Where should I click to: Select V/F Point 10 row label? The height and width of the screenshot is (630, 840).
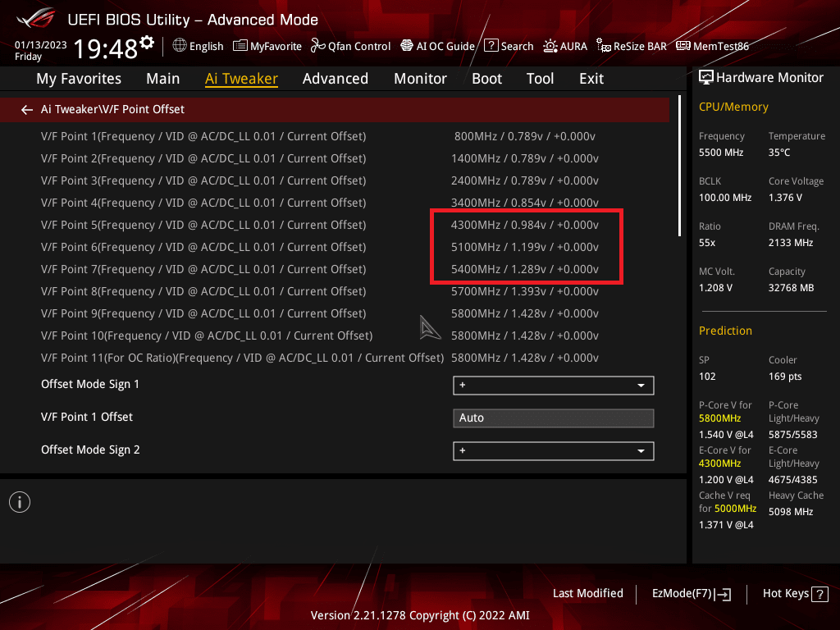tap(207, 336)
